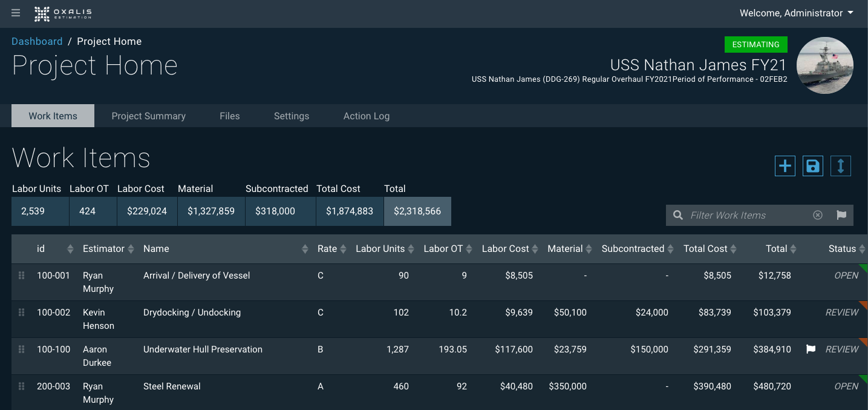
Task: Open the Action Log tab
Action: click(x=366, y=116)
